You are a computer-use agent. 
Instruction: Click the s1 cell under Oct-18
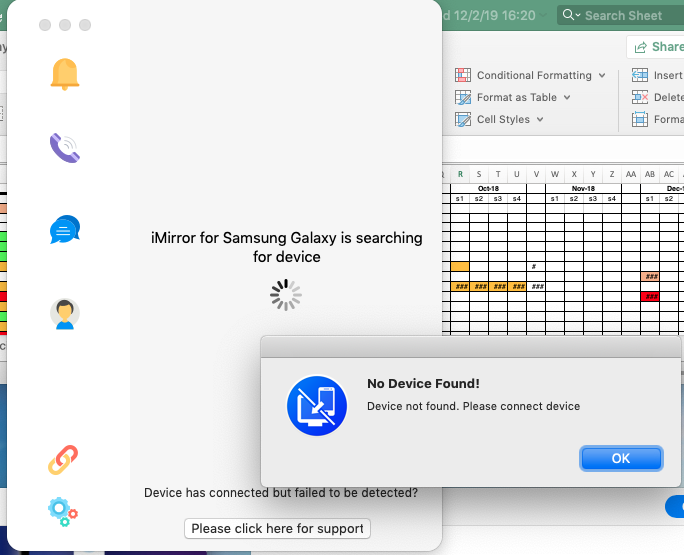[460, 199]
